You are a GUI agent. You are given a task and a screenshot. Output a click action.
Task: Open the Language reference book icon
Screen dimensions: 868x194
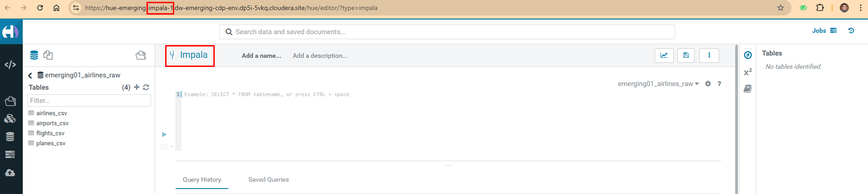[x=748, y=89]
